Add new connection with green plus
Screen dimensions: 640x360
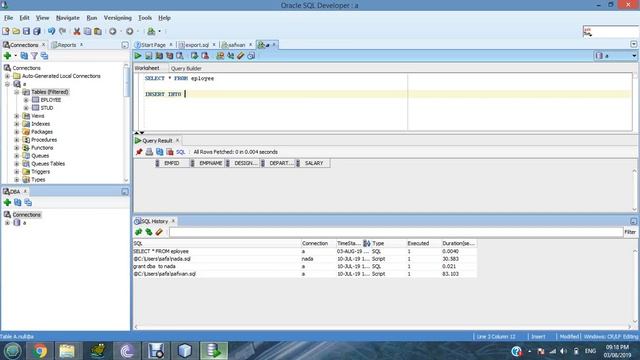coord(7,56)
